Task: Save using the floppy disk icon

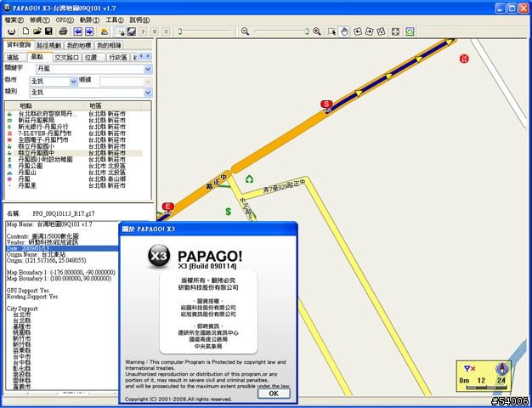Action: click(x=48, y=31)
